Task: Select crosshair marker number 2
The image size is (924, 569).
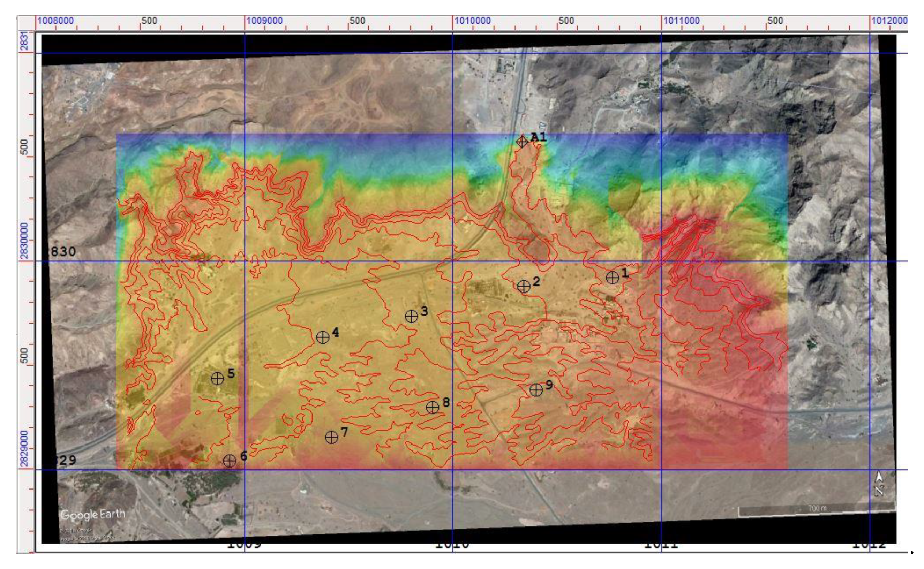Action: 524,286
